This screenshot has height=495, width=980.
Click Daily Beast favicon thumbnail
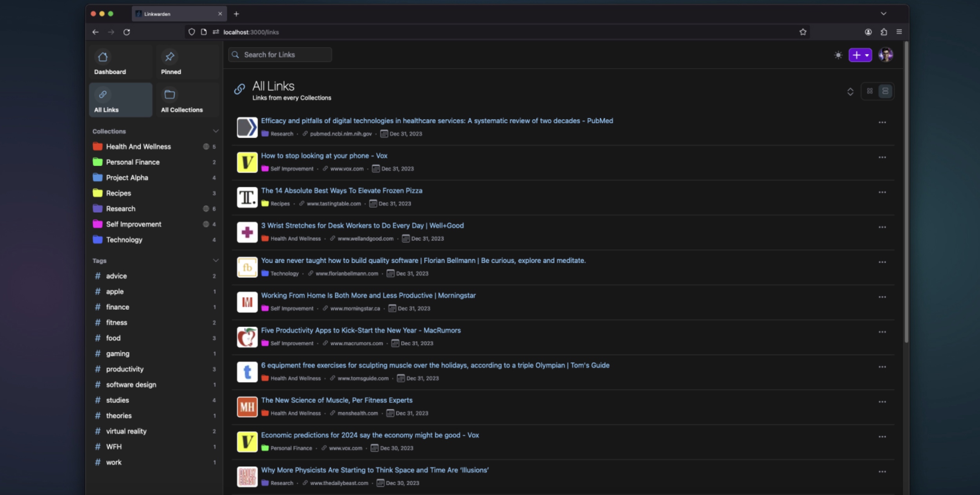coord(247,477)
